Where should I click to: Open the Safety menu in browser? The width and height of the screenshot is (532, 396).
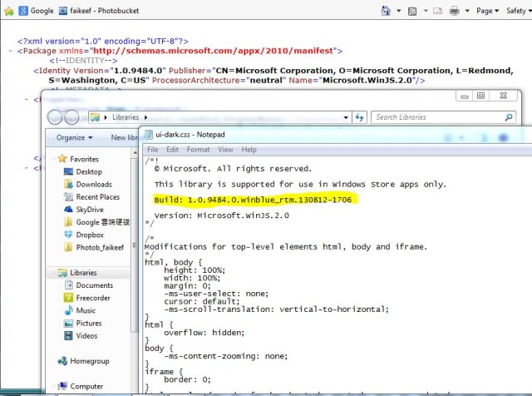coord(519,11)
